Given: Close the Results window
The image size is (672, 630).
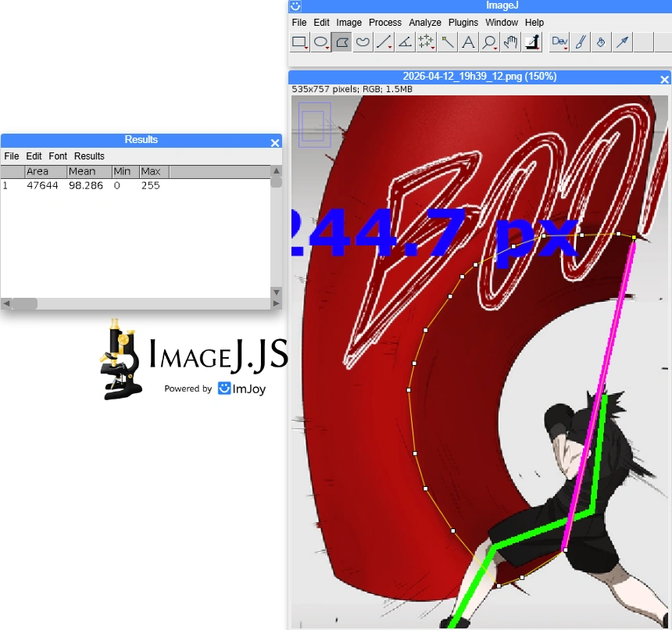Looking at the screenshot, I should pos(275,143).
